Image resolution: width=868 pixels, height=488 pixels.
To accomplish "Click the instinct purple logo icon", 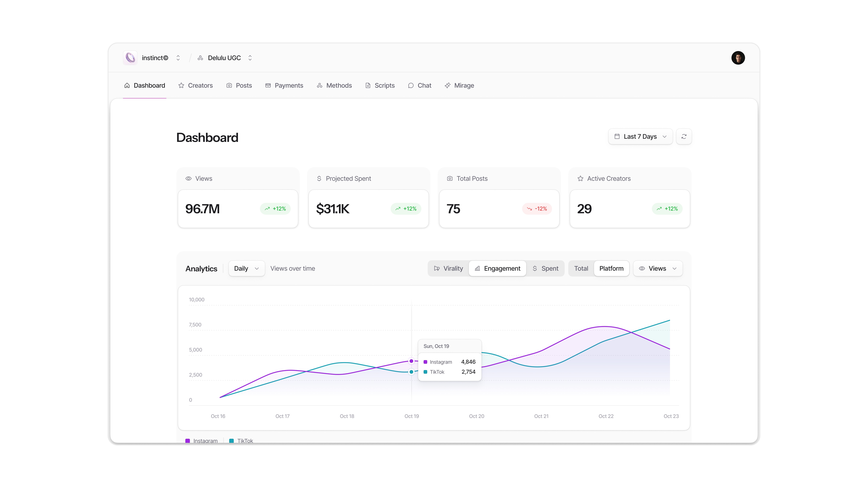I will 130,58.
